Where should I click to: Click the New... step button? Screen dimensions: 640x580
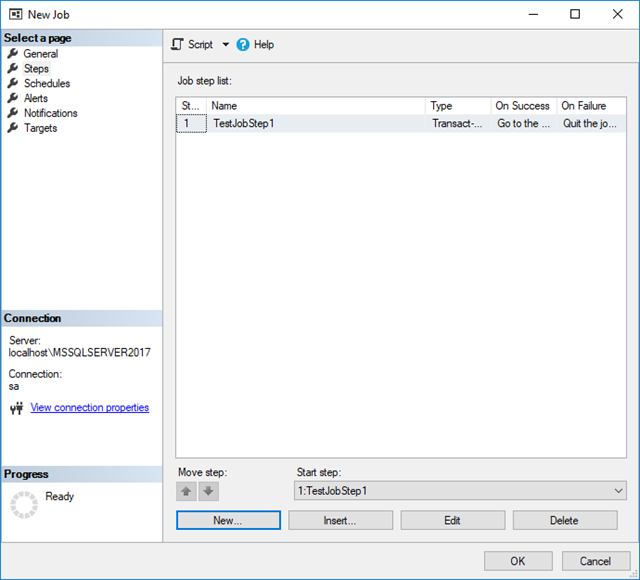228,520
